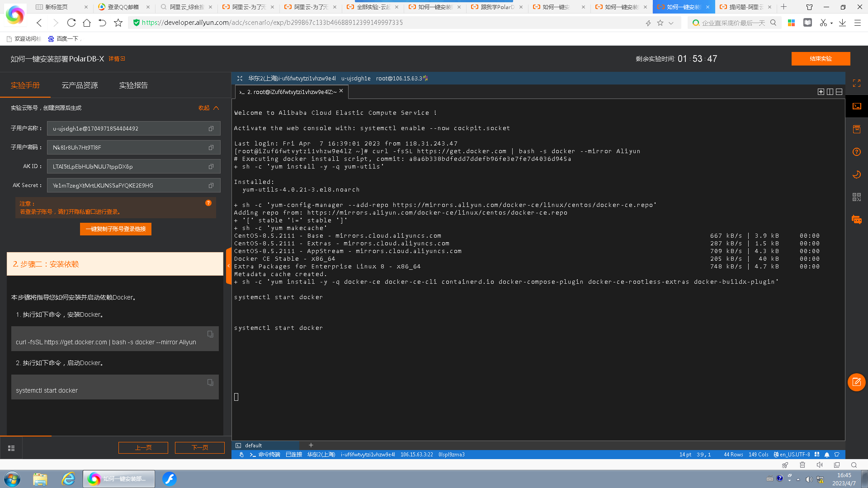Reload the current page
Screen dimensions: 868x488
71,23
